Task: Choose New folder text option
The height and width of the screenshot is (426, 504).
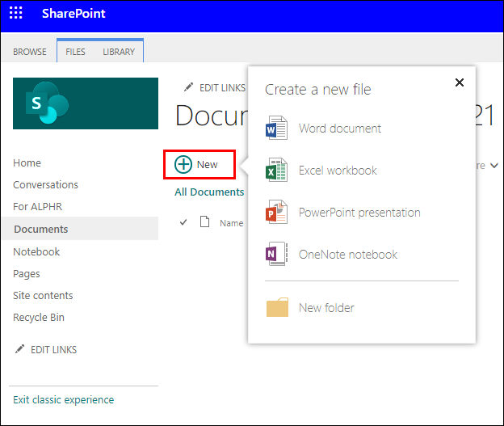Action: (x=326, y=308)
